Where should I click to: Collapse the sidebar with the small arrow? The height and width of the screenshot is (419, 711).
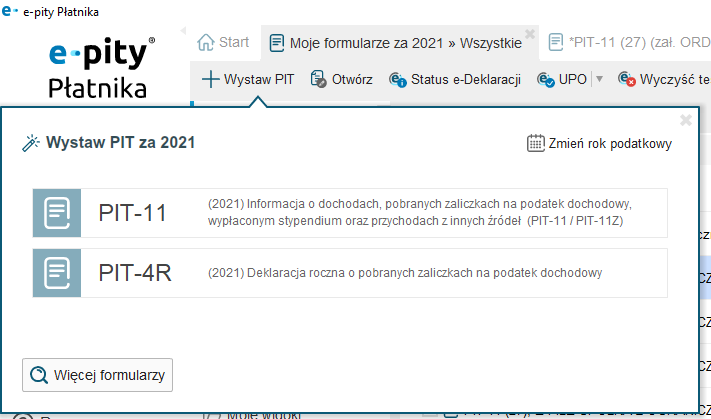(183, 31)
